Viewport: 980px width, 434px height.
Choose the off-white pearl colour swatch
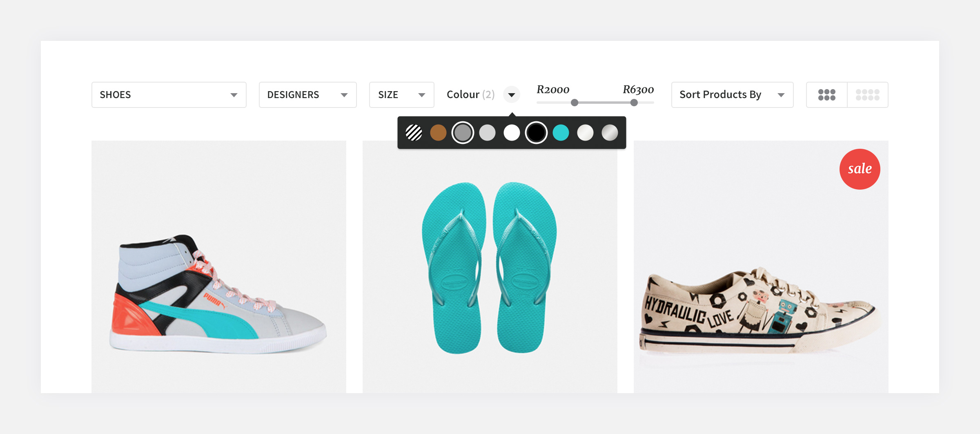click(585, 133)
